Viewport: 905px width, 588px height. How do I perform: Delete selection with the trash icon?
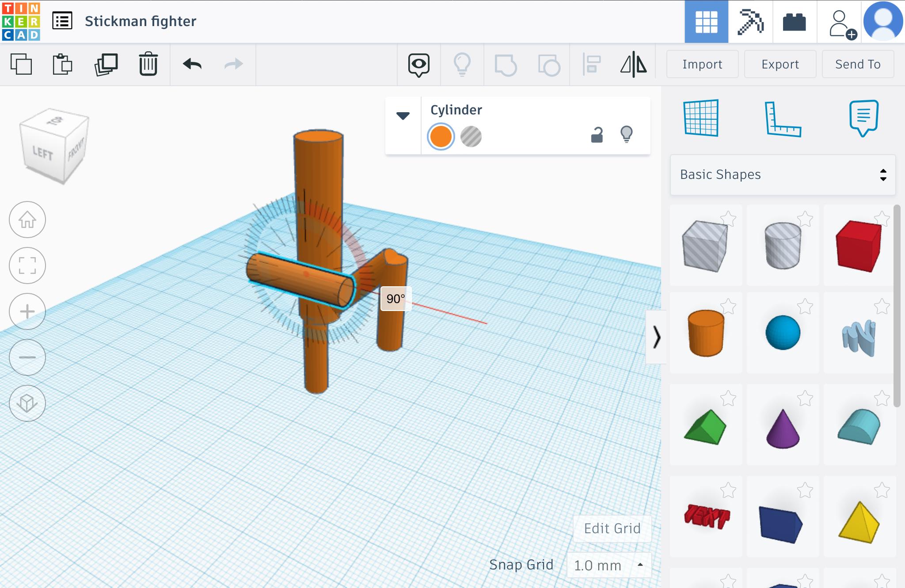148,64
